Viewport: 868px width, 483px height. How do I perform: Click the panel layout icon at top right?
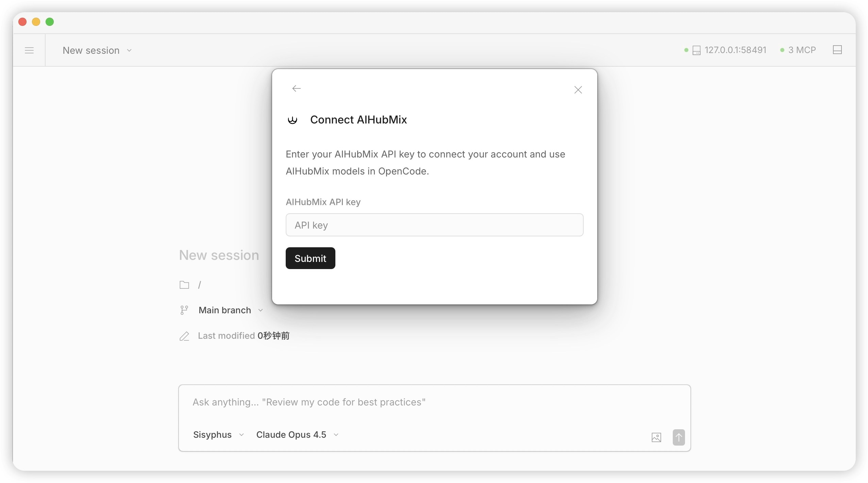[838, 50]
